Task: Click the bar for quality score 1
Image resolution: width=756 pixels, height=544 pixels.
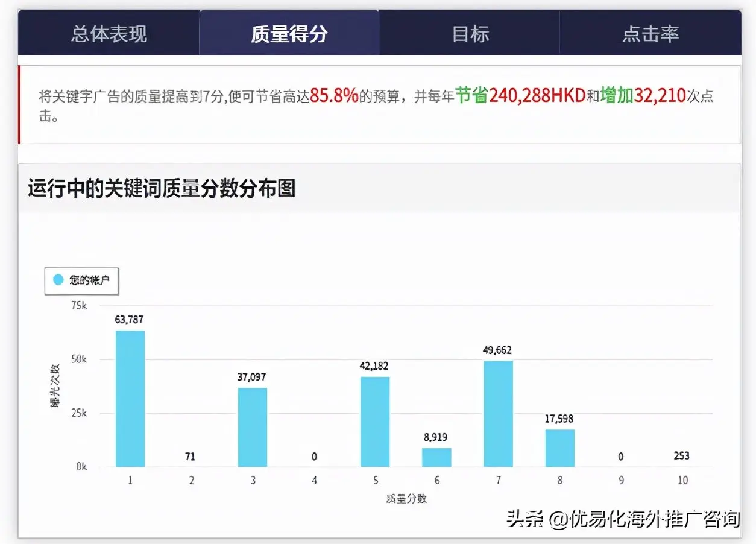Action: [130, 399]
